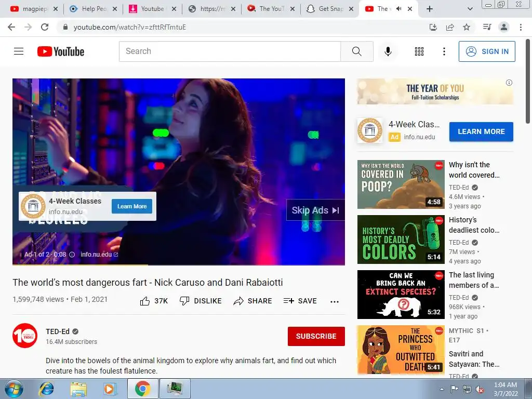Viewport: 532px width, 399px height.
Task: Expand the tab search dropdown chevron
Action: click(x=470, y=9)
